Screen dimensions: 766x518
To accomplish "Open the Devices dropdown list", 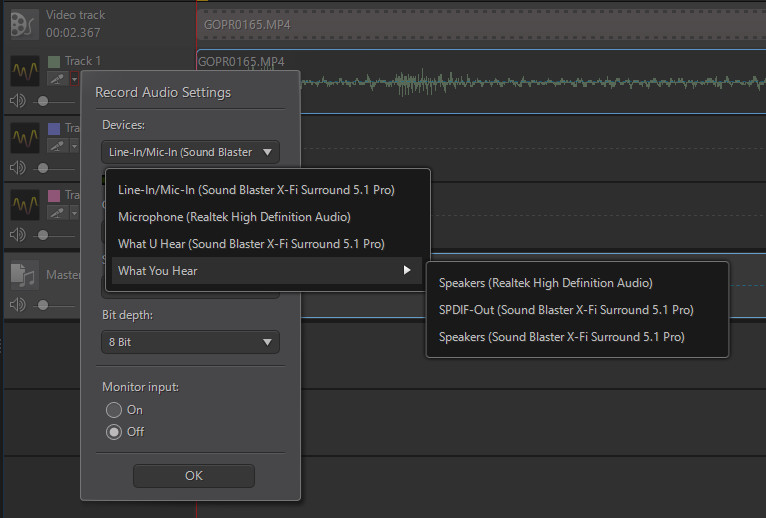I will pyautogui.click(x=190, y=152).
